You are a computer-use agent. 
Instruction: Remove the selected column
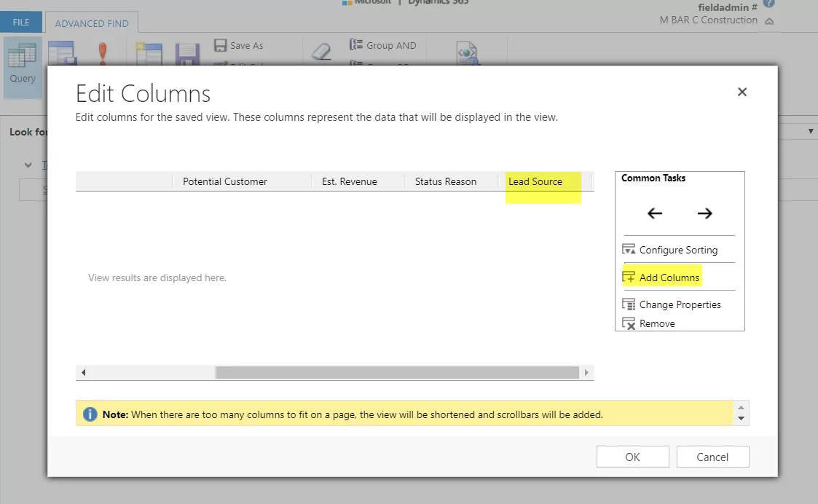(x=657, y=323)
